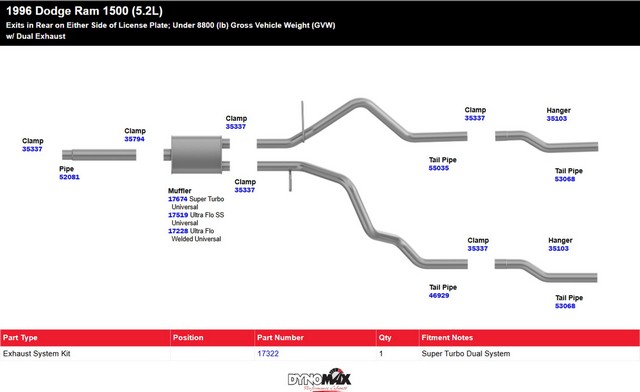Screen dimensions: 640x392
Task: Open exhaust kit part number 17322
Action: [268, 354]
